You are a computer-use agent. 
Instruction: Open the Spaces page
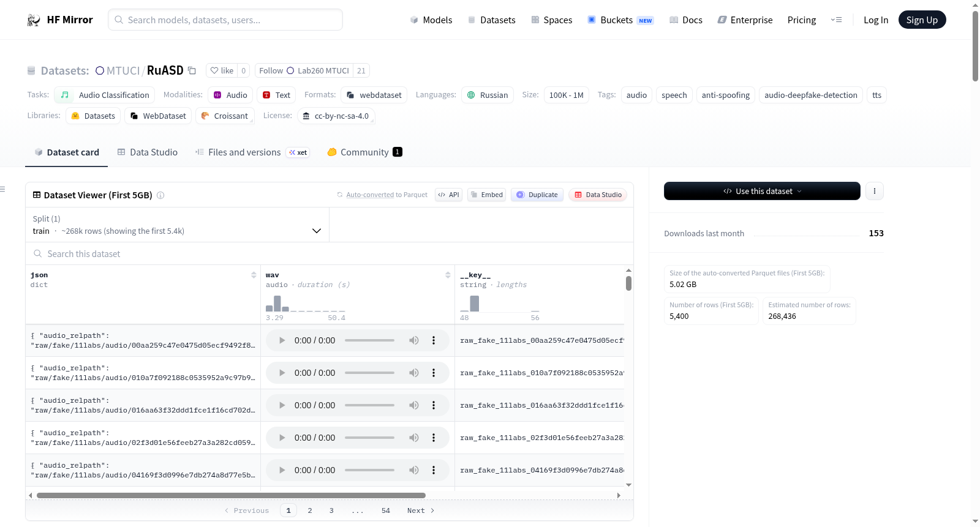pyautogui.click(x=552, y=20)
